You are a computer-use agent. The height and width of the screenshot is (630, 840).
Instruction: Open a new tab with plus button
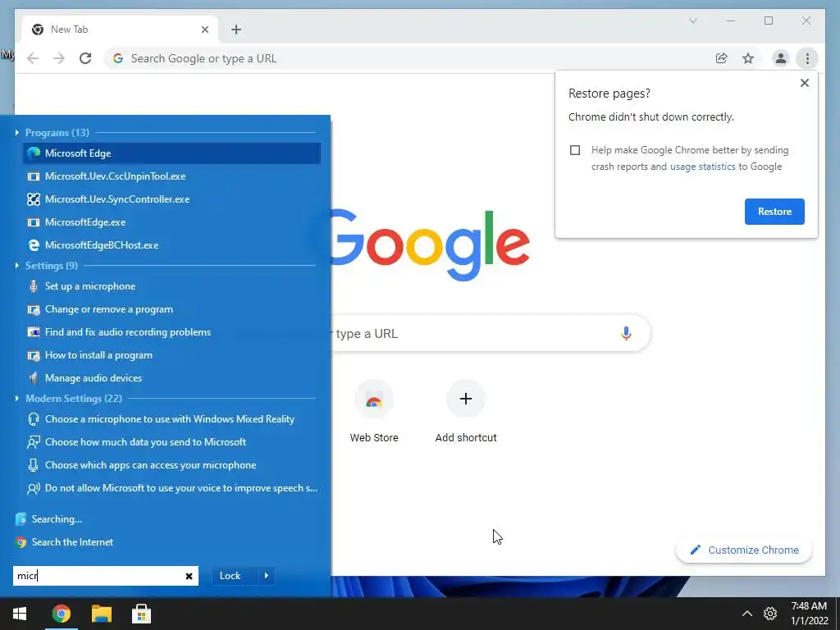(x=236, y=30)
